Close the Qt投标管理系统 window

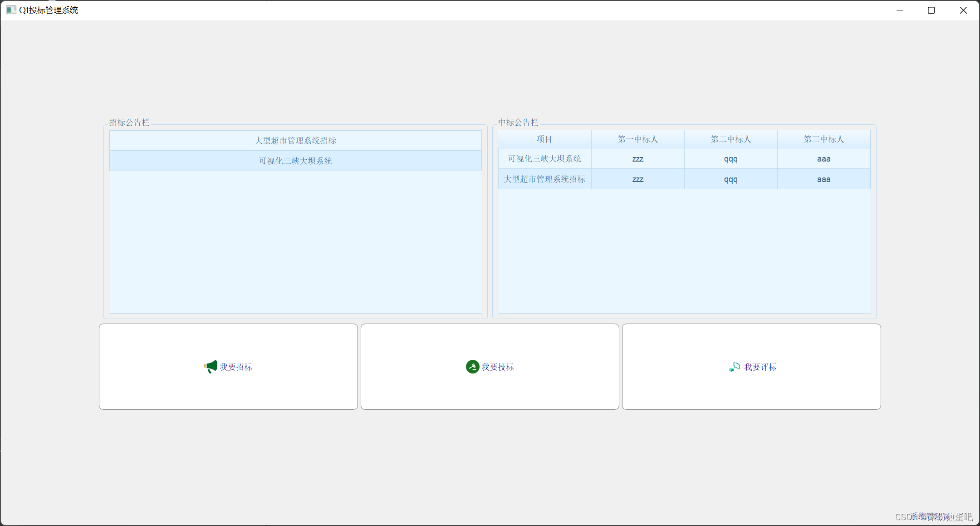(963, 10)
